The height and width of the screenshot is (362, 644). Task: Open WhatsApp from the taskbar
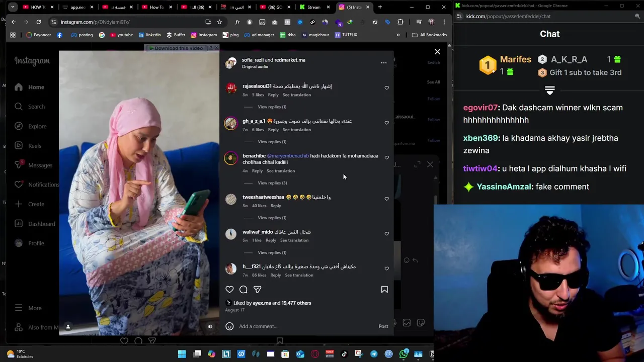click(x=404, y=354)
